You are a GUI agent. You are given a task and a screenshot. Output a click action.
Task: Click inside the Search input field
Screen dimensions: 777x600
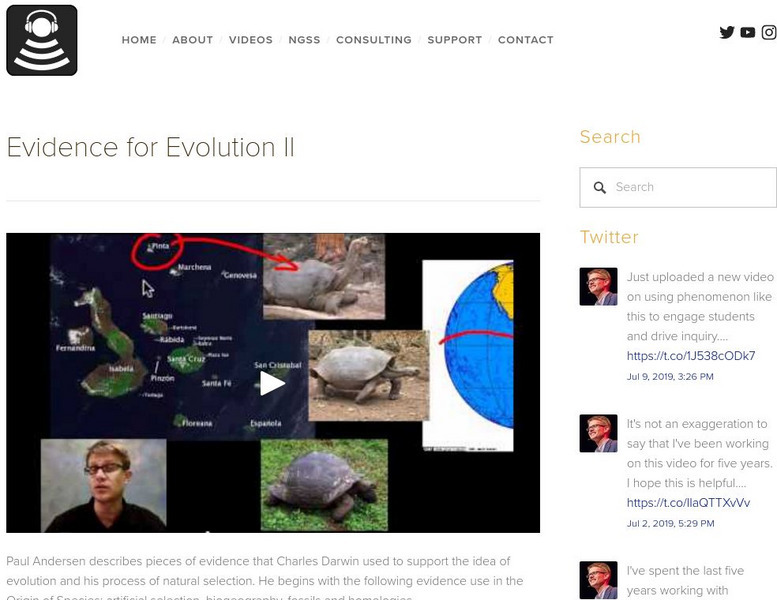690,187
